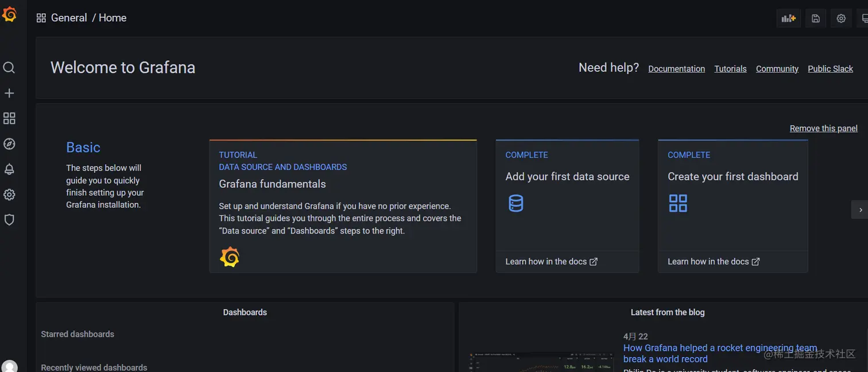Open the Alerting bell icon
868x372 pixels.
(x=9, y=169)
